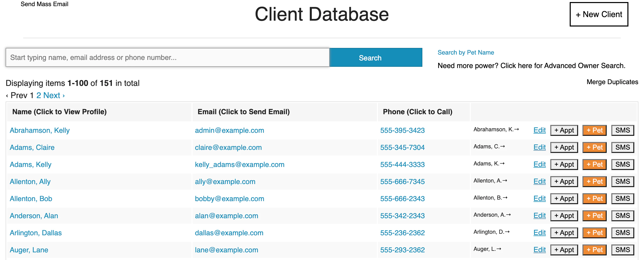Add a pet for Anderson, Alan
This screenshot has width=644, height=260.
pyautogui.click(x=594, y=216)
